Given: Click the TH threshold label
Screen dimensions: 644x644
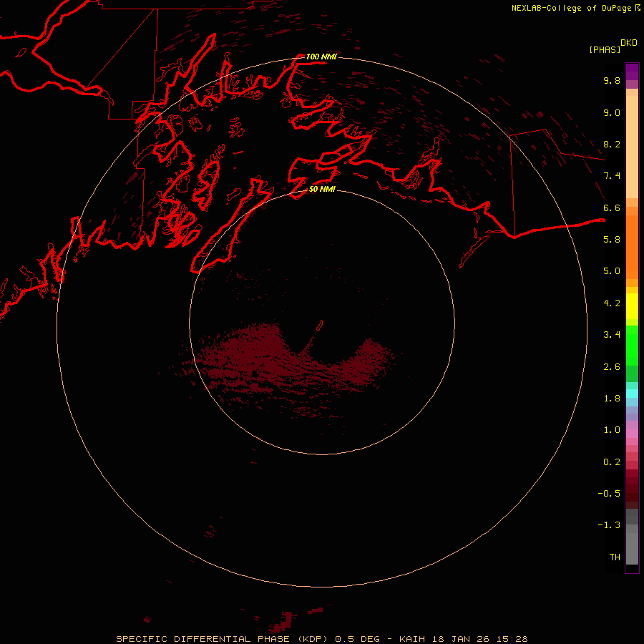Looking at the screenshot, I should (615, 557).
